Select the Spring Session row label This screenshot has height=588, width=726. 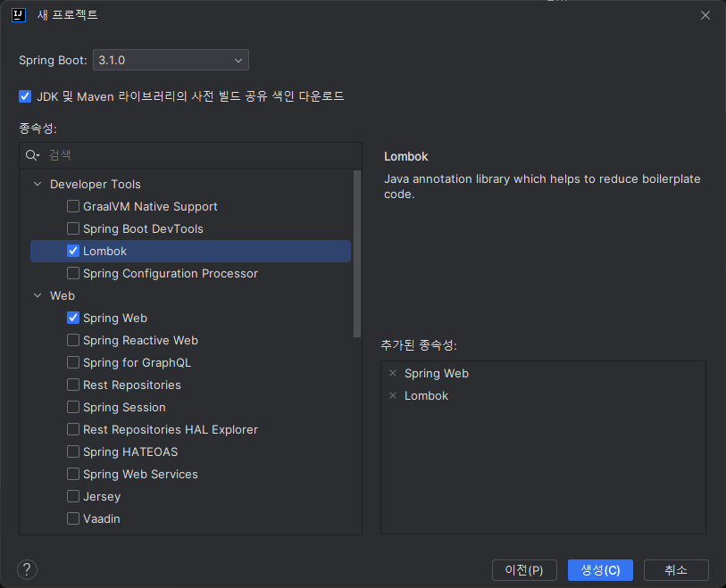tap(124, 407)
